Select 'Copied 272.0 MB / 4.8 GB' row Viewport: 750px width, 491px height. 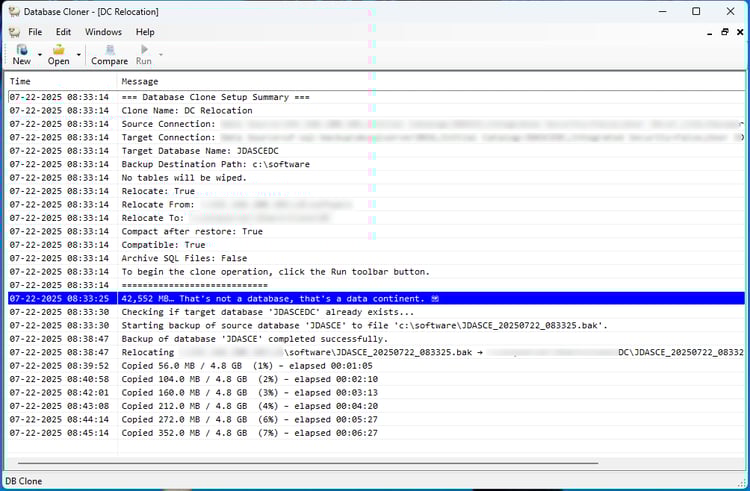click(x=376, y=419)
